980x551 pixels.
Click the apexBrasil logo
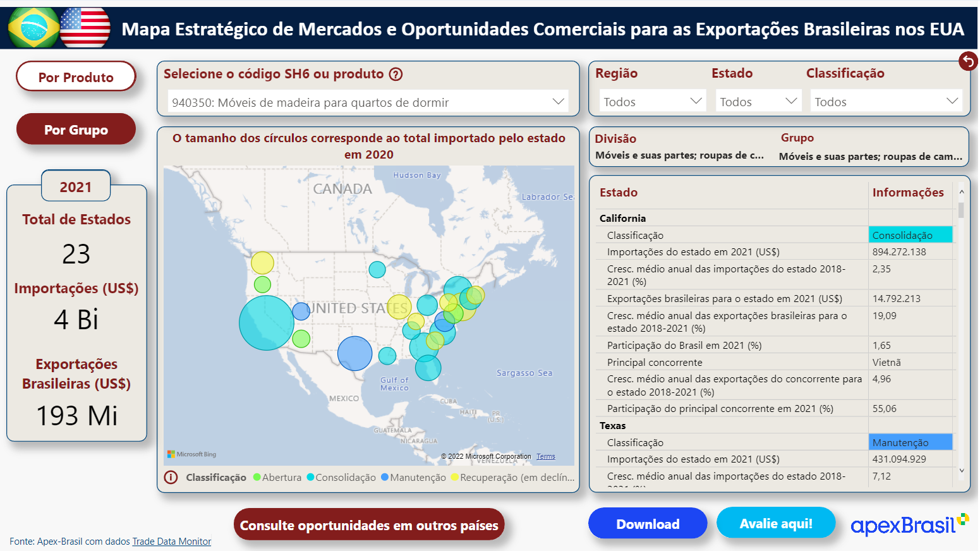[x=908, y=525]
